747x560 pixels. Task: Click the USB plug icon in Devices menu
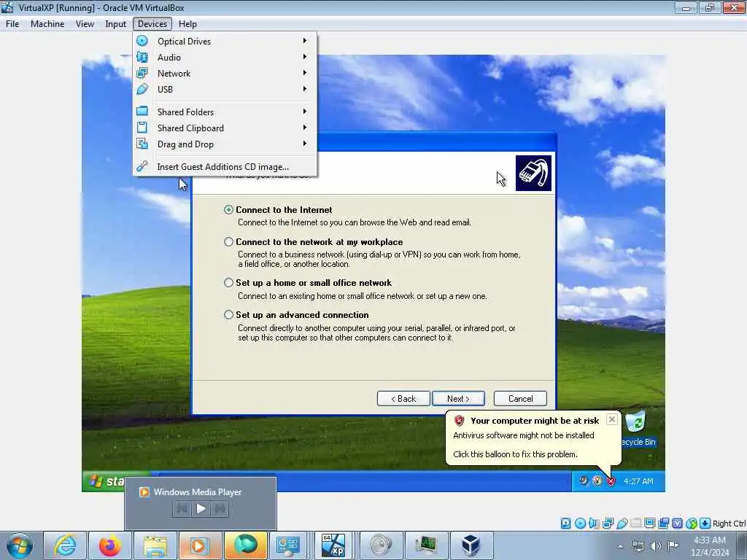[x=142, y=89]
